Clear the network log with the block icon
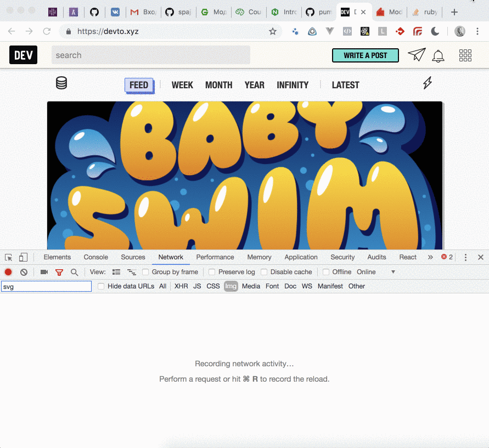The image size is (489, 448). click(24, 272)
